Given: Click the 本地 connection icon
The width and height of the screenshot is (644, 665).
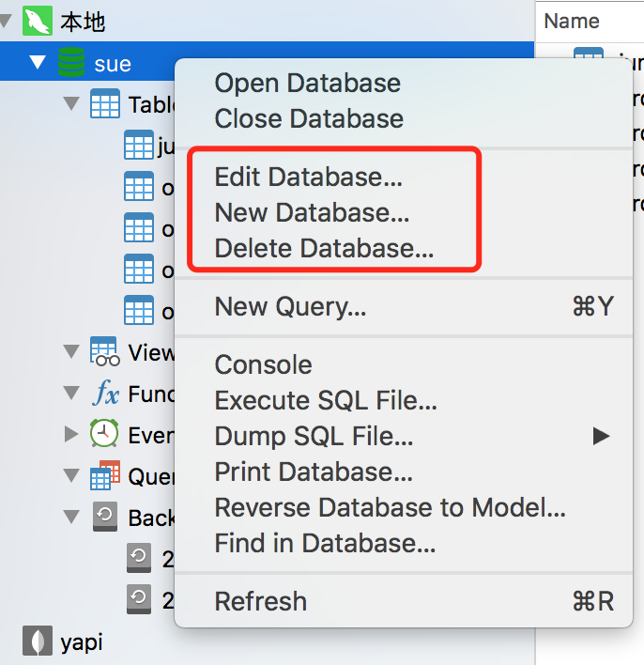Looking at the screenshot, I should tap(37, 21).
